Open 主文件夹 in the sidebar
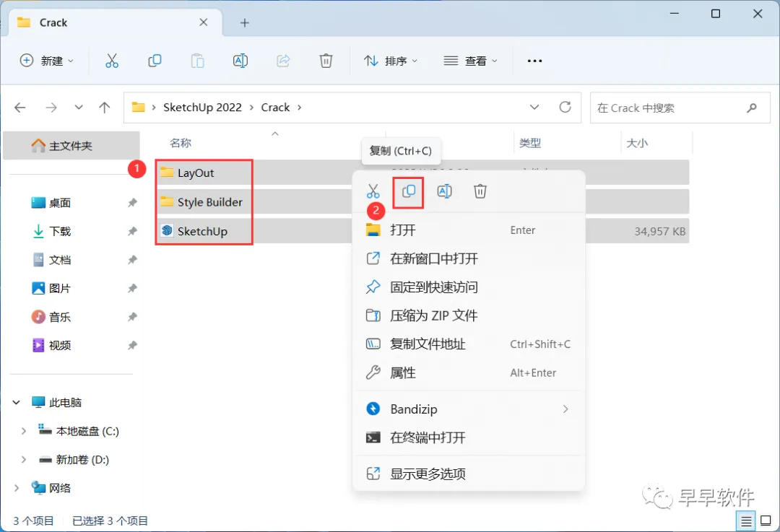Screen dimensions: 780x532 (71, 146)
